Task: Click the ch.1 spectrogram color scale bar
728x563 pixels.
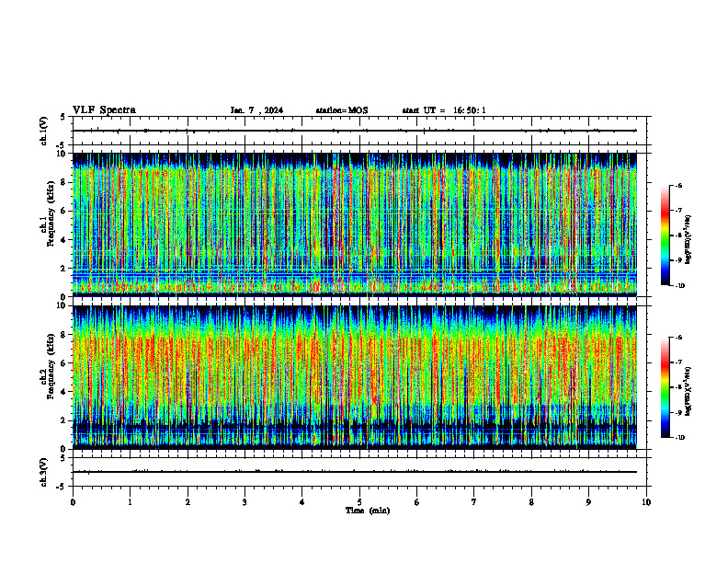Action: point(665,236)
